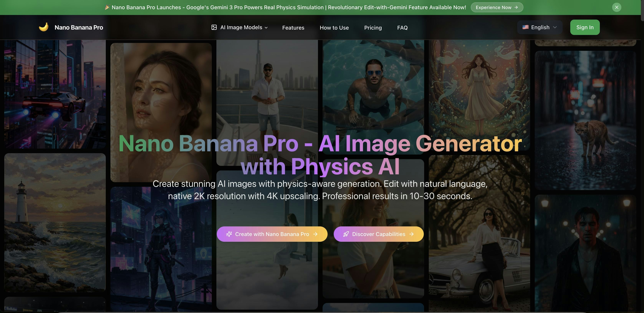
Task: Open the Features menu item
Action: click(x=293, y=27)
